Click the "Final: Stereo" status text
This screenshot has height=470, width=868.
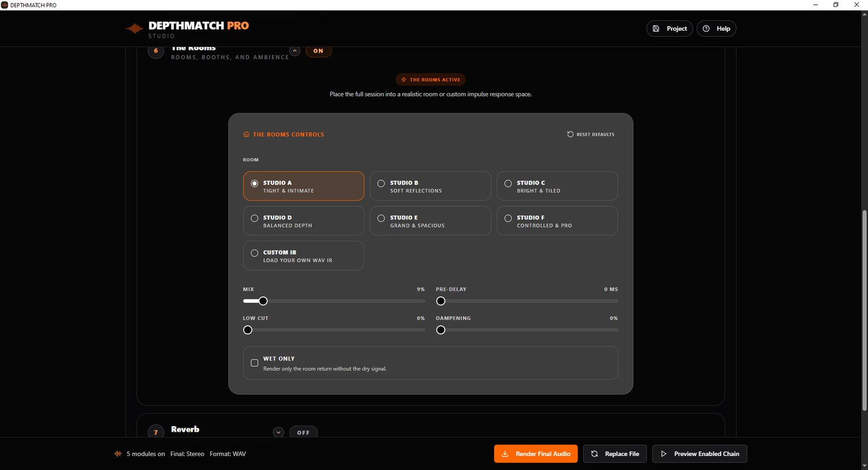[x=187, y=454]
